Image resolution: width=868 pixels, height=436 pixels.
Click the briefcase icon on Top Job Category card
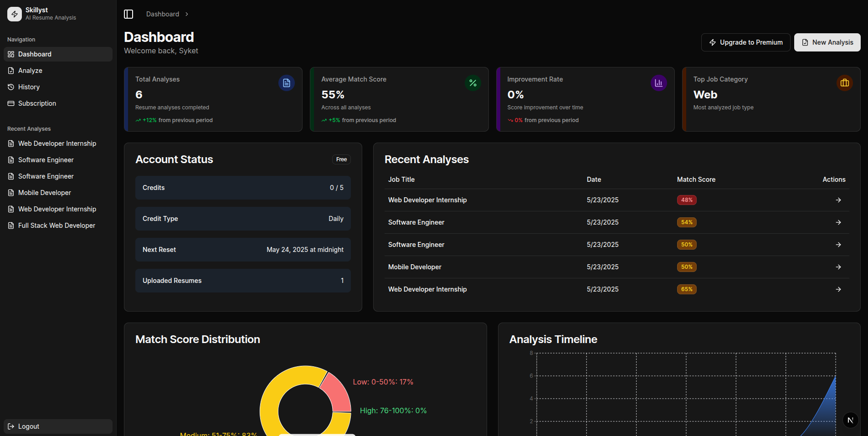pyautogui.click(x=844, y=83)
